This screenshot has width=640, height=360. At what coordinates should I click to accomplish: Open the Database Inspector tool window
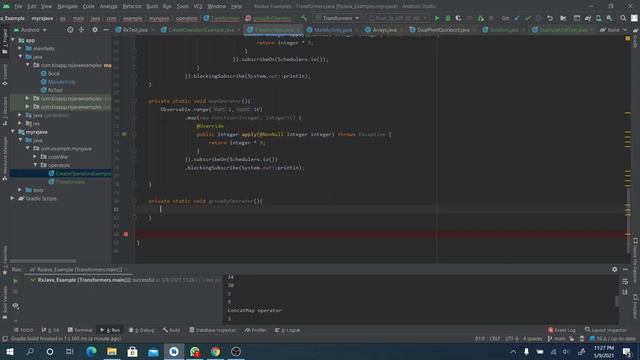[x=212, y=330]
